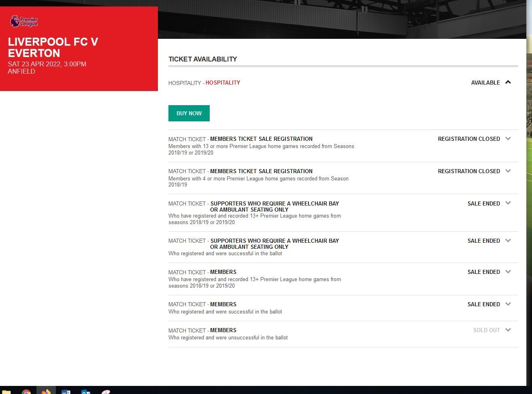
Task: Click wheelchair bay title above 'successful in the ballot'
Action: click(x=275, y=244)
